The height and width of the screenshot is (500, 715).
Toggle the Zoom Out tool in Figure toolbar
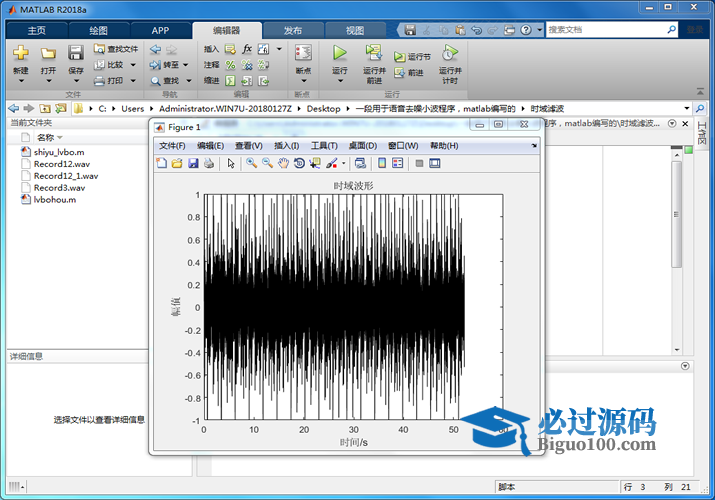[267, 163]
